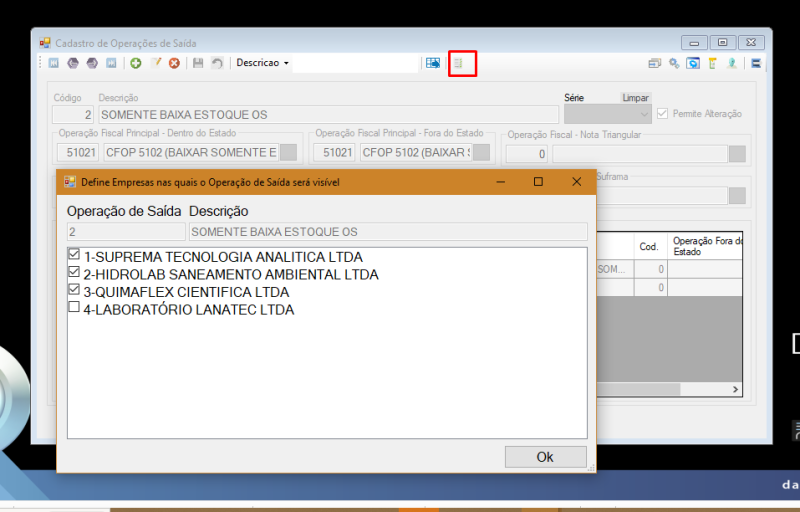
Task: Maximize the Define Empresas dialog
Action: click(538, 182)
